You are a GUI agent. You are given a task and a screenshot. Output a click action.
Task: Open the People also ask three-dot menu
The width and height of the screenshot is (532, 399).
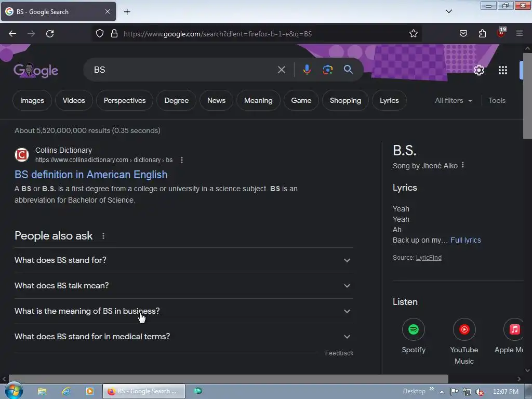pos(103,236)
